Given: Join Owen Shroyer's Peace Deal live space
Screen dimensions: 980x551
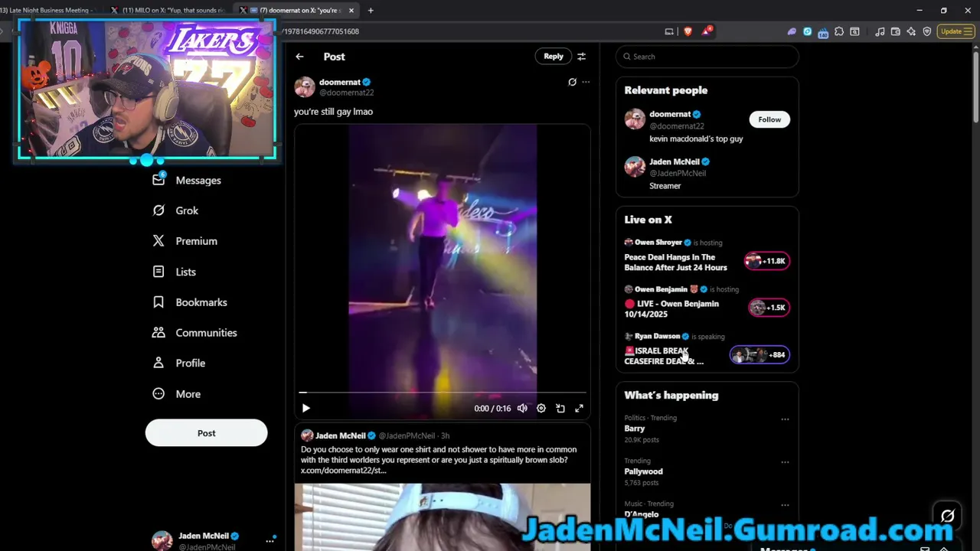Looking at the screenshot, I should coord(675,262).
